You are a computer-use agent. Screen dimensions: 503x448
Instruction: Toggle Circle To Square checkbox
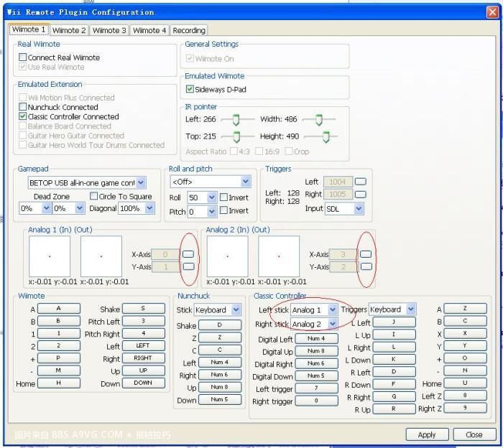93,196
